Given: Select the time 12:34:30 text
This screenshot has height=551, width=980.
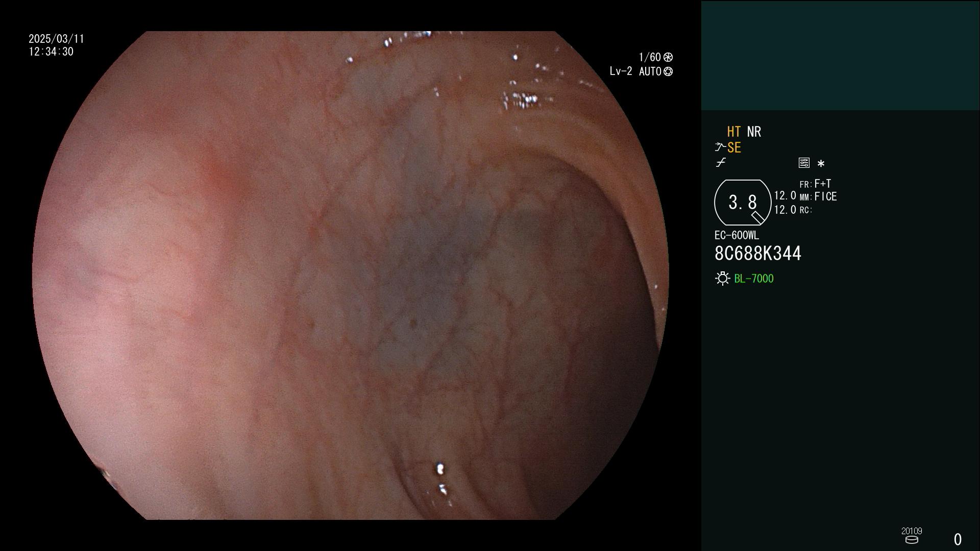Looking at the screenshot, I should 51,52.
